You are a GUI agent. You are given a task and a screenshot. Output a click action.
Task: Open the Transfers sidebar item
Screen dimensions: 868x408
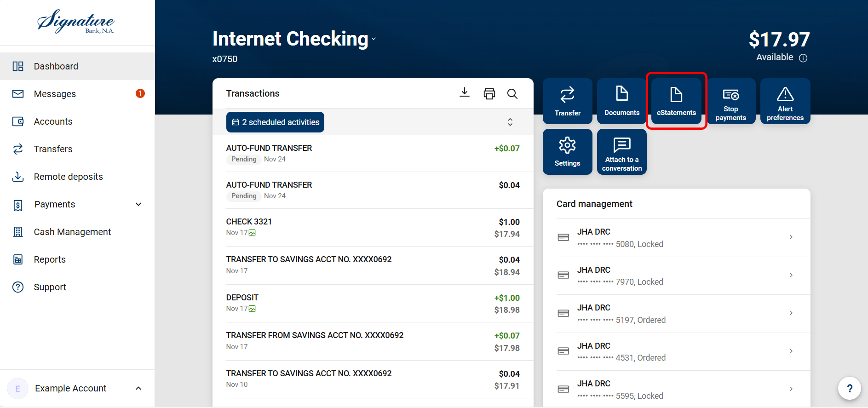(x=77, y=149)
